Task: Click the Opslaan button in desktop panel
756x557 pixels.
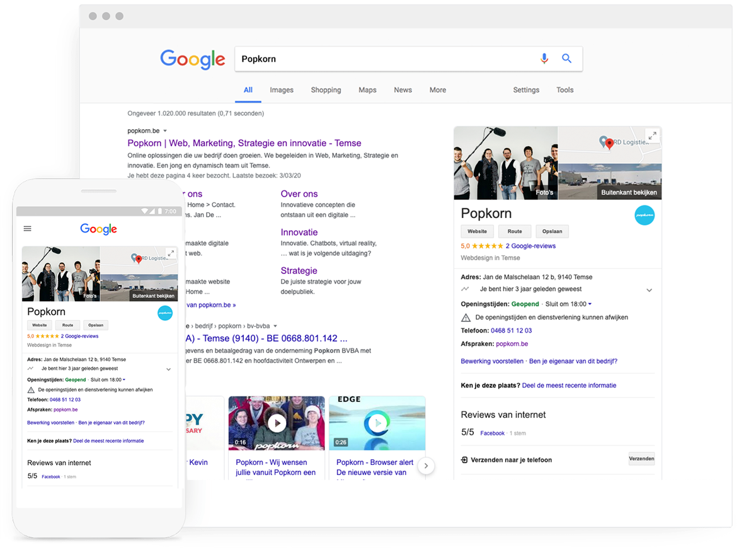Action: (x=553, y=231)
